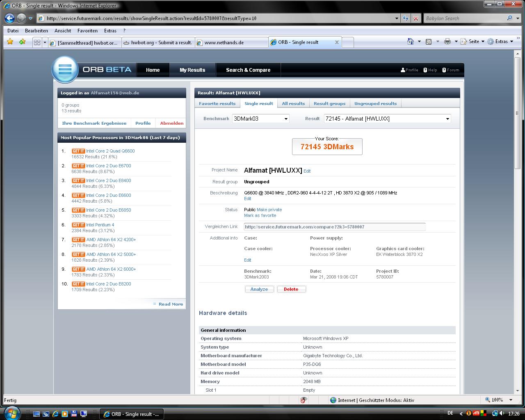
Task: Click the ATI tray icon
Action: (x=476, y=413)
